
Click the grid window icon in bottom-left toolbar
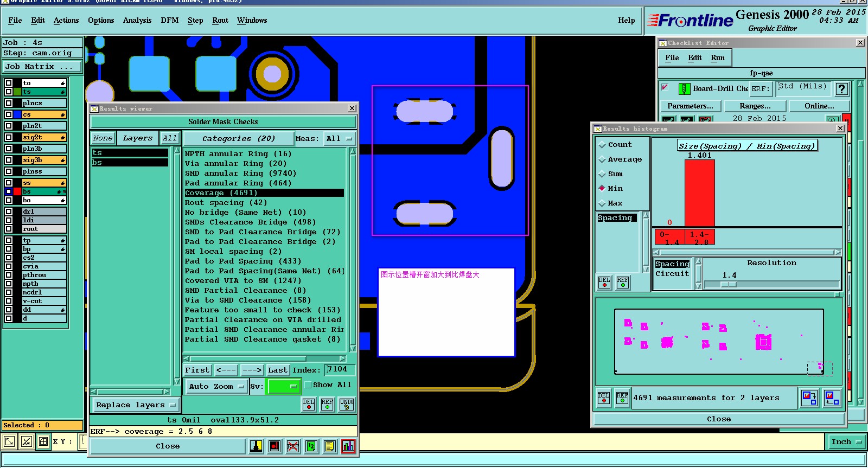[x=43, y=442]
